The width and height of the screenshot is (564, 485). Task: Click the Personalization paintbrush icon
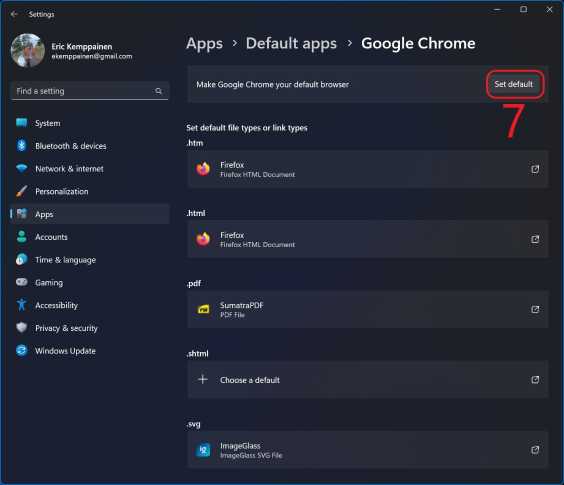click(x=22, y=191)
